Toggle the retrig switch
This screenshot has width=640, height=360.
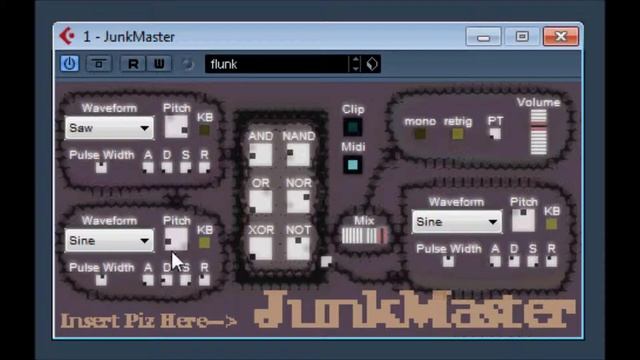pyautogui.click(x=458, y=134)
